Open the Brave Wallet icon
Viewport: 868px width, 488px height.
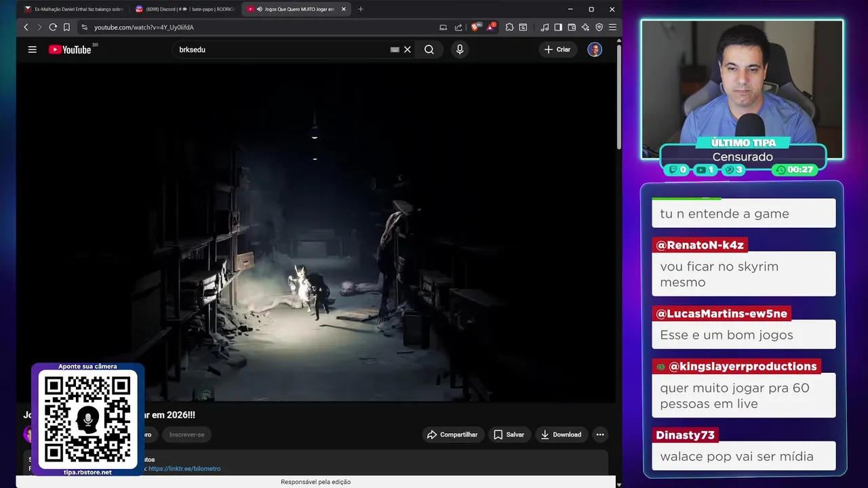(572, 27)
